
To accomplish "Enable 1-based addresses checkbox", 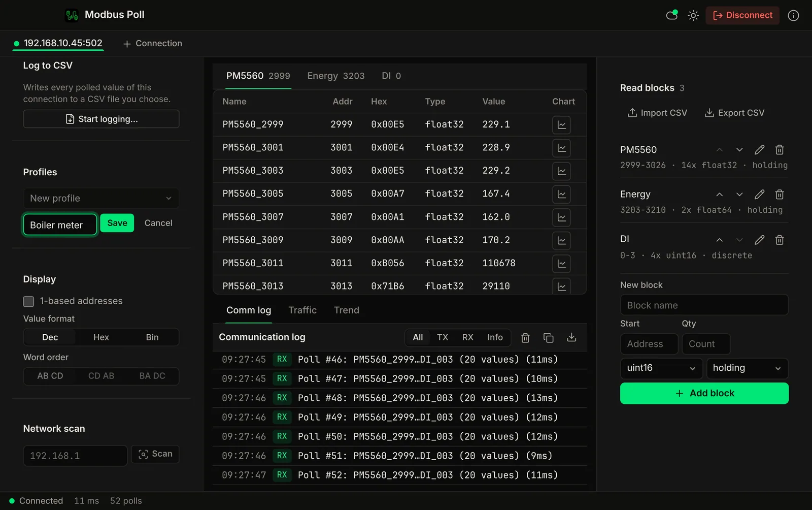I will [28, 301].
